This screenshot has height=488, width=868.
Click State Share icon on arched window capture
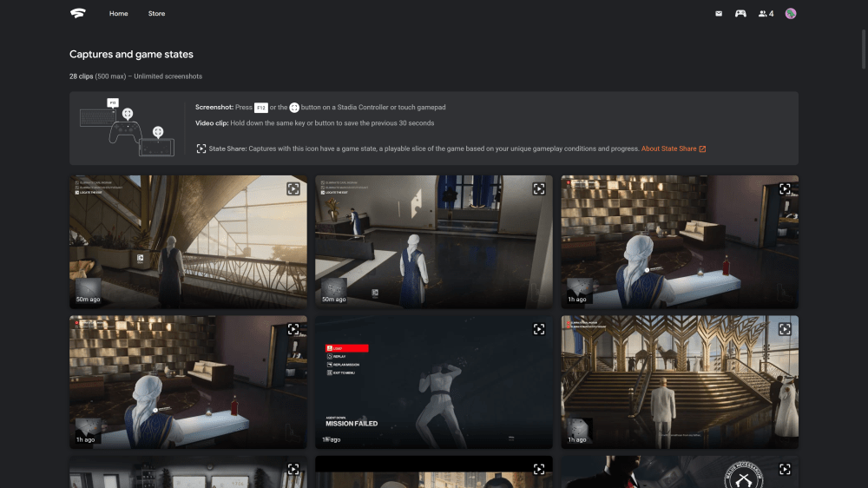click(293, 188)
